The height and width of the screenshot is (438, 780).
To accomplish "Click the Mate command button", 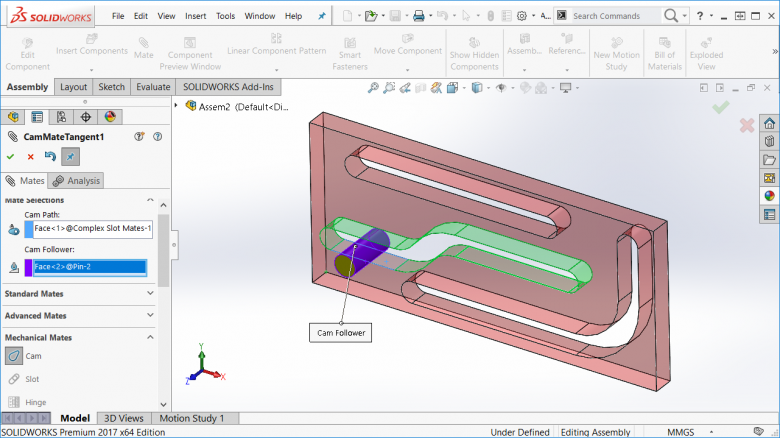I will pyautogui.click(x=144, y=48).
